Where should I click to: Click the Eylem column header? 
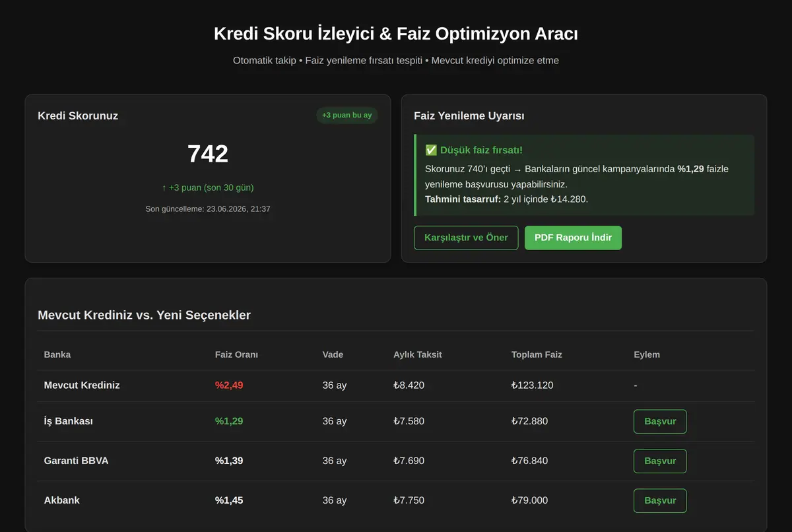[x=647, y=354]
